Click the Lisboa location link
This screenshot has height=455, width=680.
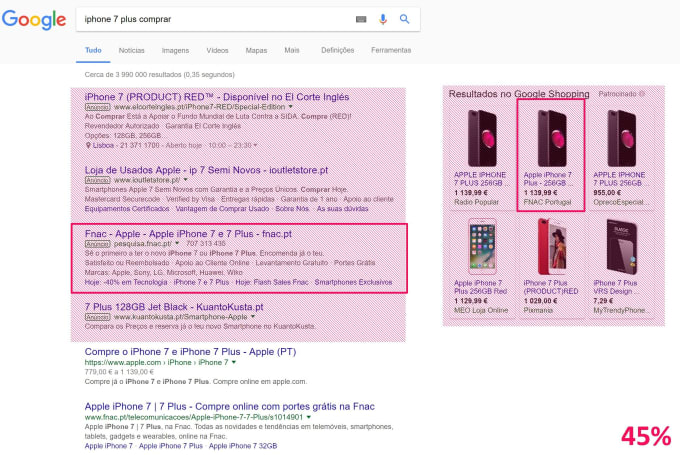point(103,145)
